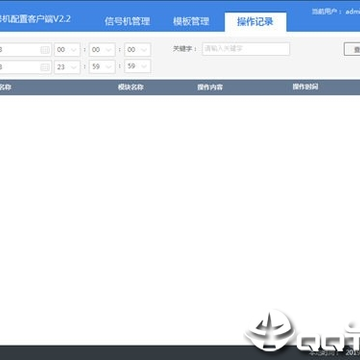This screenshot has height=360, width=360.
Task: Focus the 关键字 keyword input field
Action: point(246,49)
